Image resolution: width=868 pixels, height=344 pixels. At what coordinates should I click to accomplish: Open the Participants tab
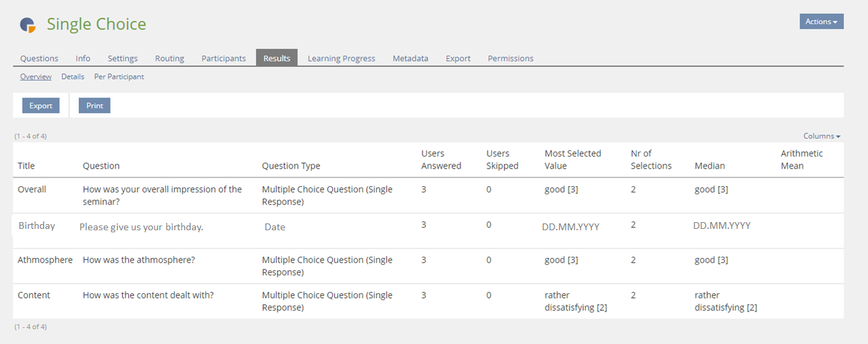(x=224, y=58)
